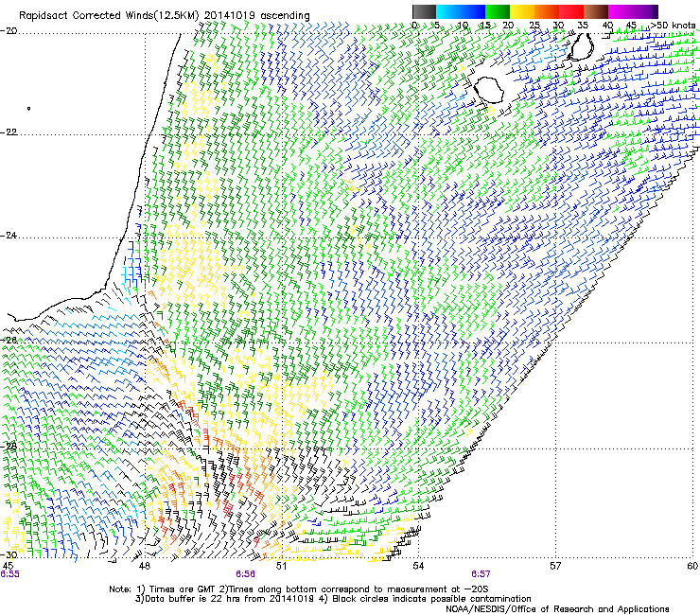Image resolution: width=700 pixels, height=615 pixels.
Task: Click the NOAA/NESDIS credit text
Action: click(x=557, y=609)
